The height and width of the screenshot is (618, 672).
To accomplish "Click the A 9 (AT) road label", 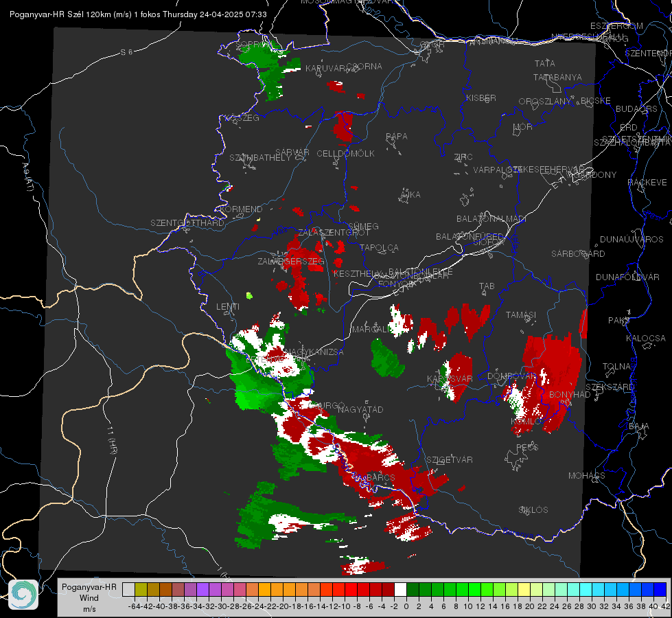I will [x=27, y=176].
